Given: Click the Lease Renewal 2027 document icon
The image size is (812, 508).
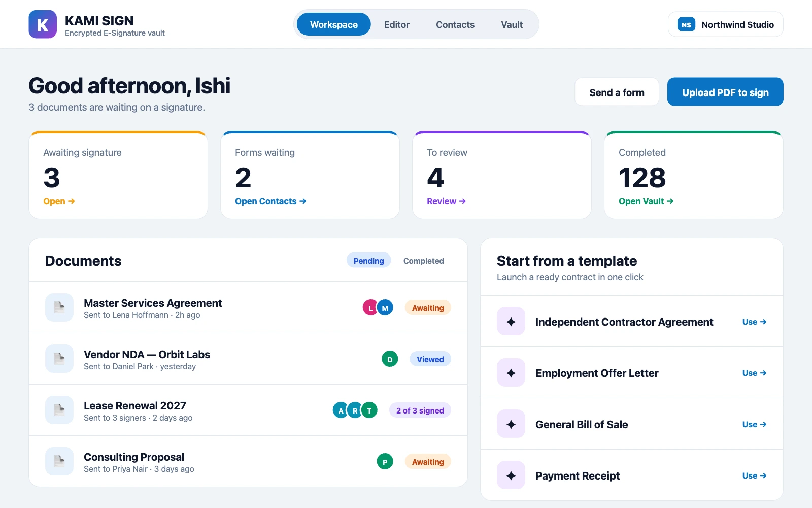Looking at the screenshot, I should point(59,410).
